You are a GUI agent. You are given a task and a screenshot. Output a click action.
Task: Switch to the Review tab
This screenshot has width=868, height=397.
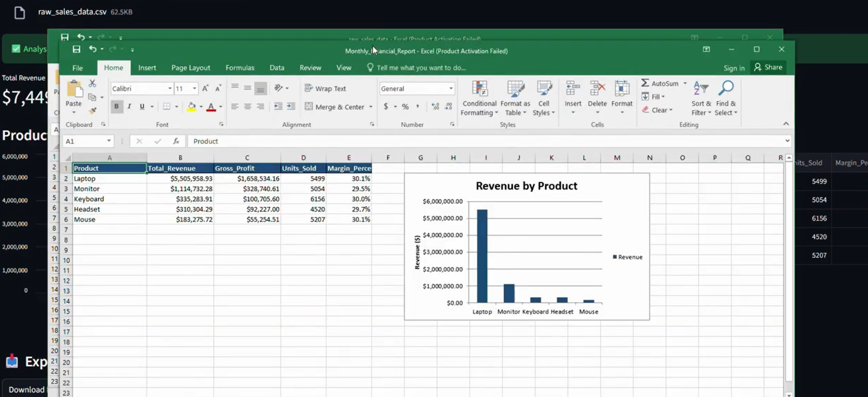click(310, 68)
